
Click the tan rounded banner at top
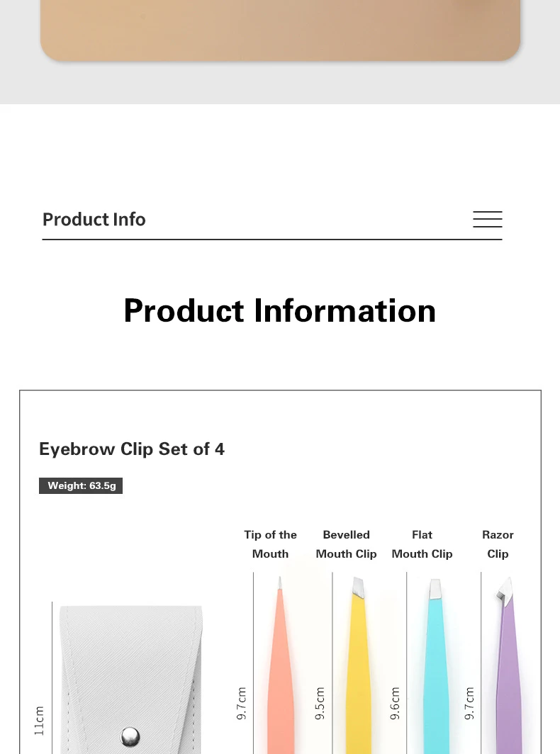pos(280,28)
